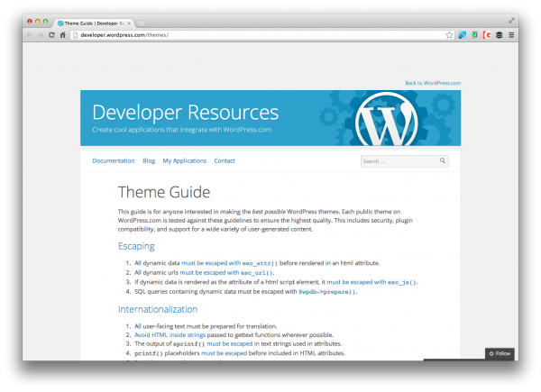Viewport: 541px width, 392px height.
Task: Go to My Applications
Action: (184, 160)
